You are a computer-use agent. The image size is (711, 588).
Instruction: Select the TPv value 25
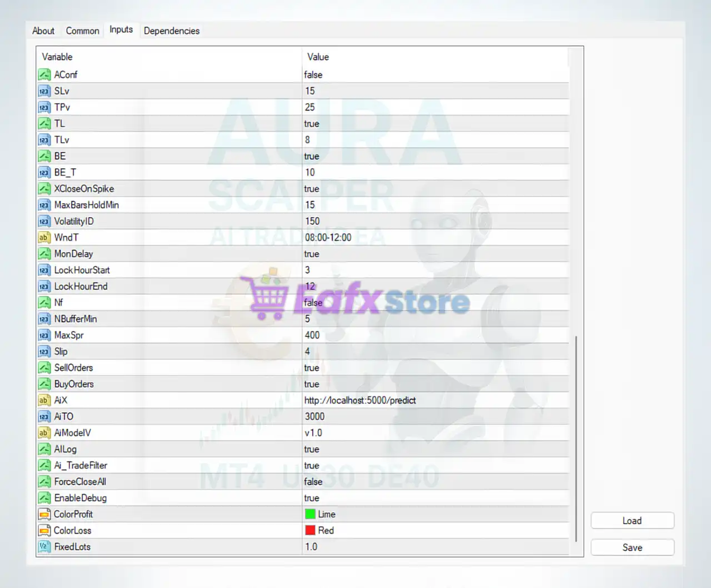(310, 107)
